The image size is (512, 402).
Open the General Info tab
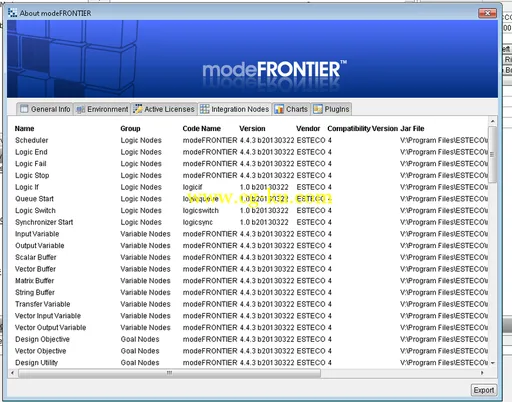click(45, 109)
